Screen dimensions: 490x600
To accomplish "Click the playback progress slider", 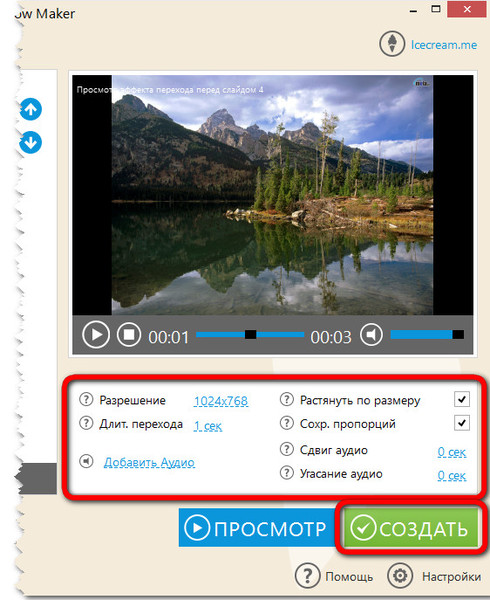I will click(x=250, y=335).
